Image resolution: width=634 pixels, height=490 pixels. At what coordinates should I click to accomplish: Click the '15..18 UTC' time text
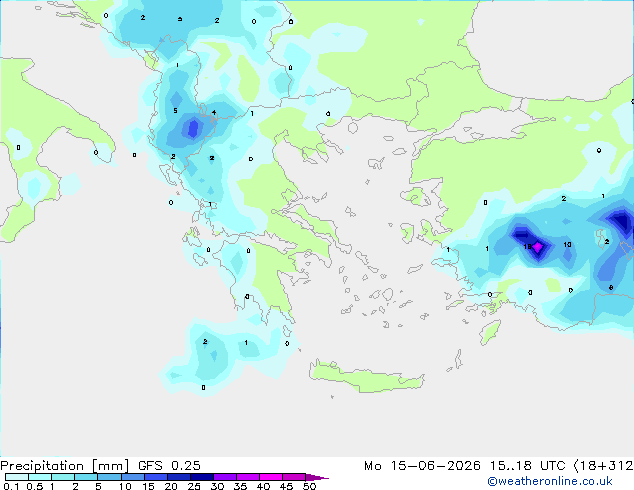coord(527,466)
